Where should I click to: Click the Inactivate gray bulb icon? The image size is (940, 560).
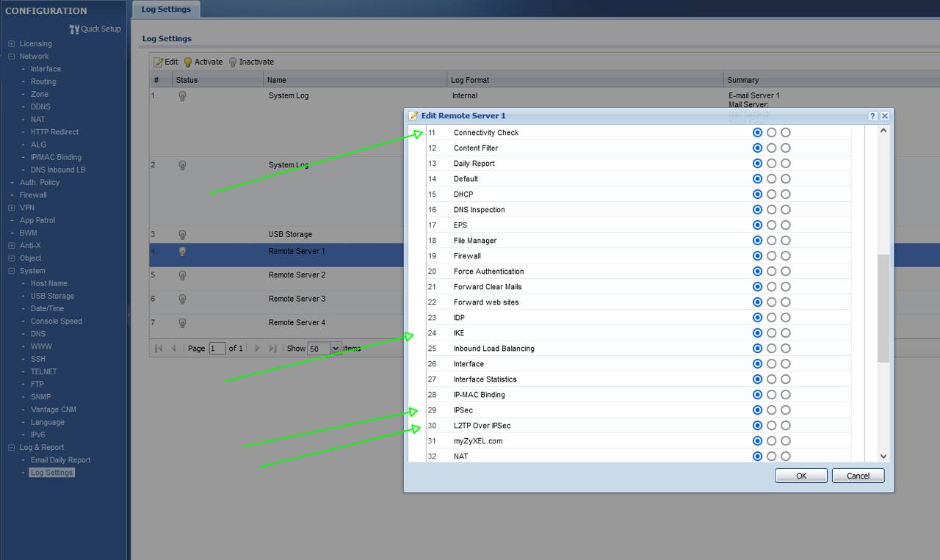(x=233, y=62)
